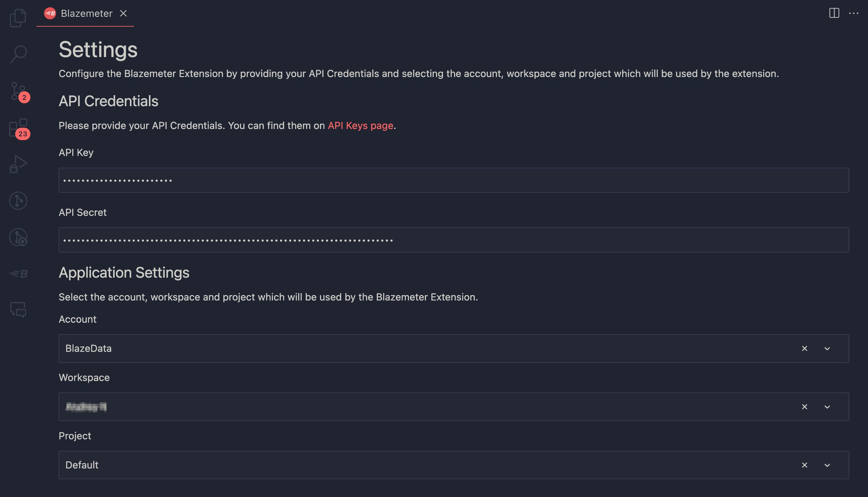Image resolution: width=868 pixels, height=497 pixels.
Task: Clear the BlazeData account selection
Action: [x=805, y=349]
